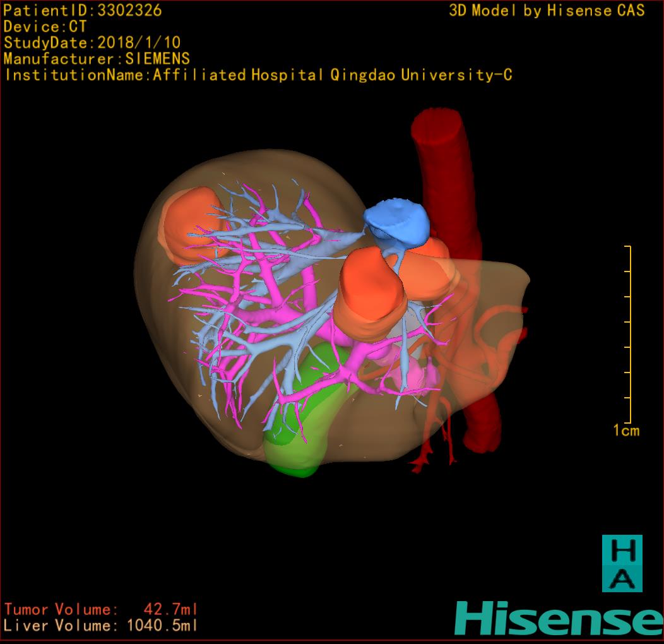Click the 1cm scale label
The width and height of the screenshot is (664, 644).
625,431
